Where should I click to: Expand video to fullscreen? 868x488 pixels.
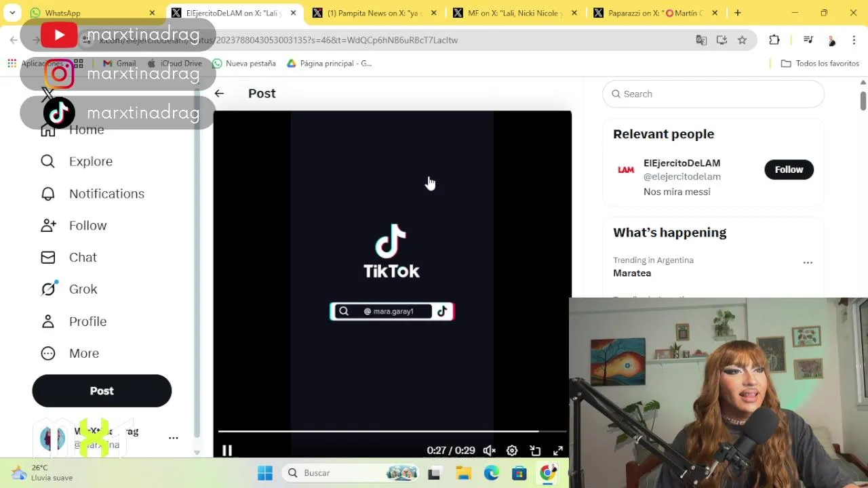[x=558, y=451]
